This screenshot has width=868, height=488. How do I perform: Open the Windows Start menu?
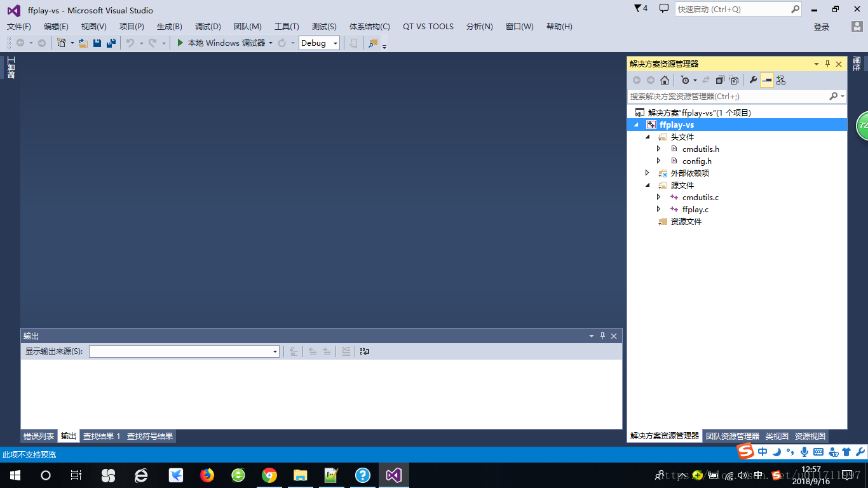click(x=15, y=475)
